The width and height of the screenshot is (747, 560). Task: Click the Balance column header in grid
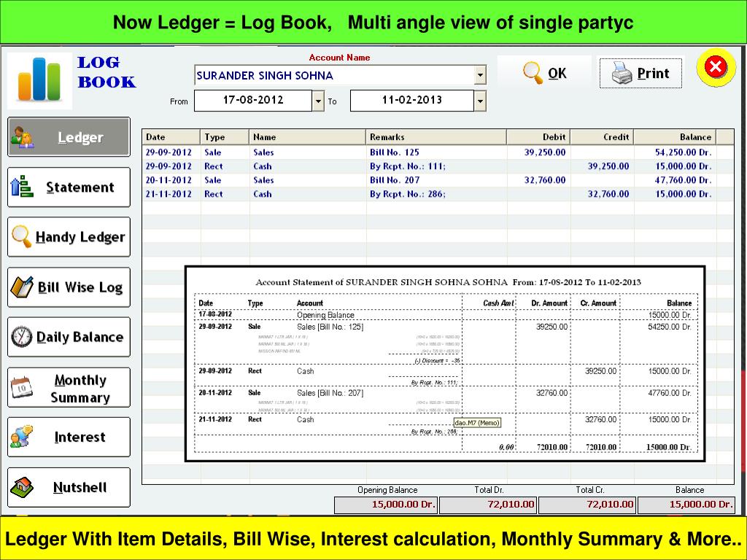675,136
